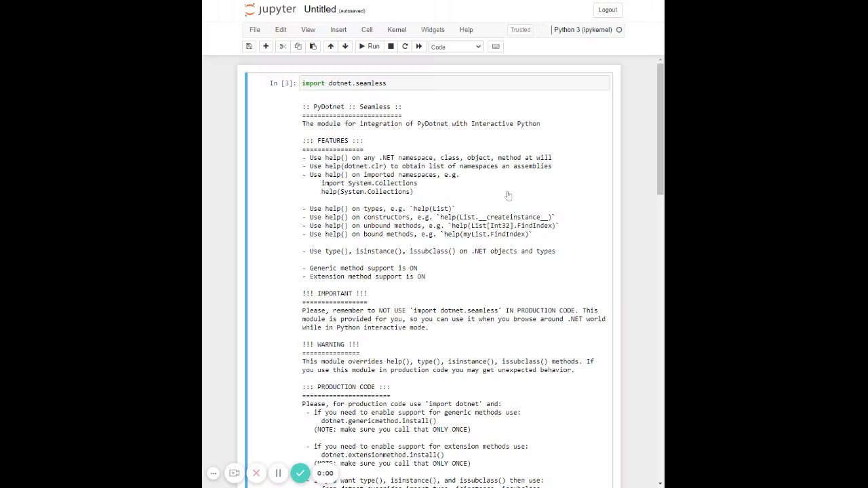
Task: Open the recorder more options ellipsis
Action: coord(213,473)
